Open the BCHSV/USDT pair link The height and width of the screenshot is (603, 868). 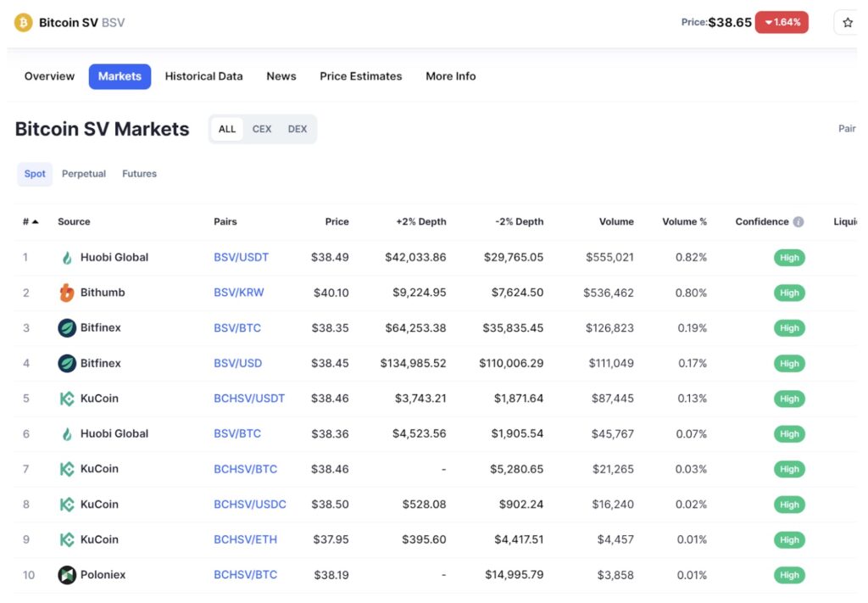tap(249, 399)
